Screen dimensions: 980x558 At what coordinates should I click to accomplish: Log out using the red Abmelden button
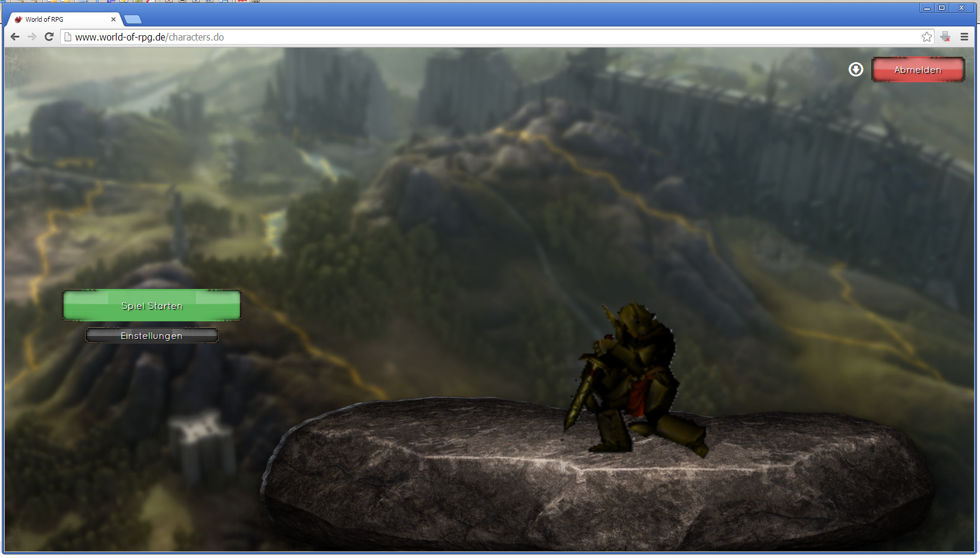click(x=918, y=70)
